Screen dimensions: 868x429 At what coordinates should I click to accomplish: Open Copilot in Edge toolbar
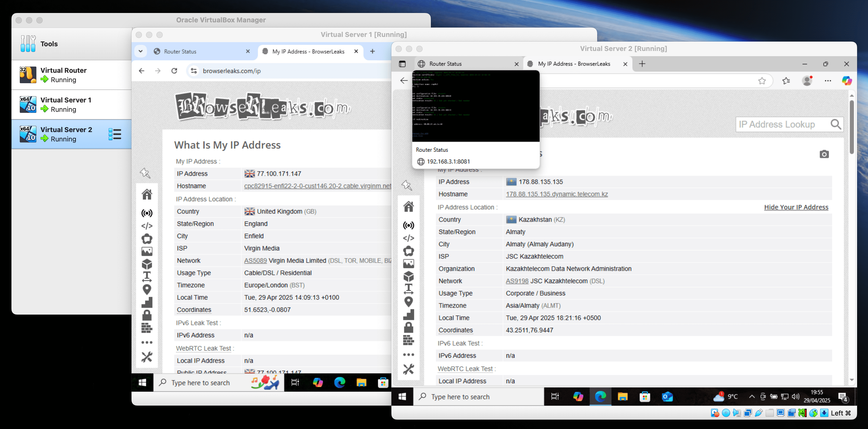[846, 81]
